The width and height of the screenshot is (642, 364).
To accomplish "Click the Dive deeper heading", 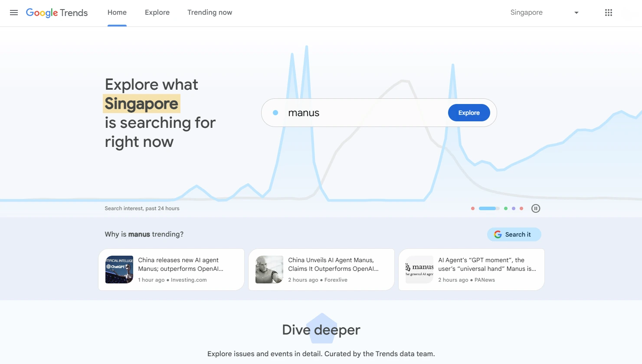I will pyautogui.click(x=321, y=330).
